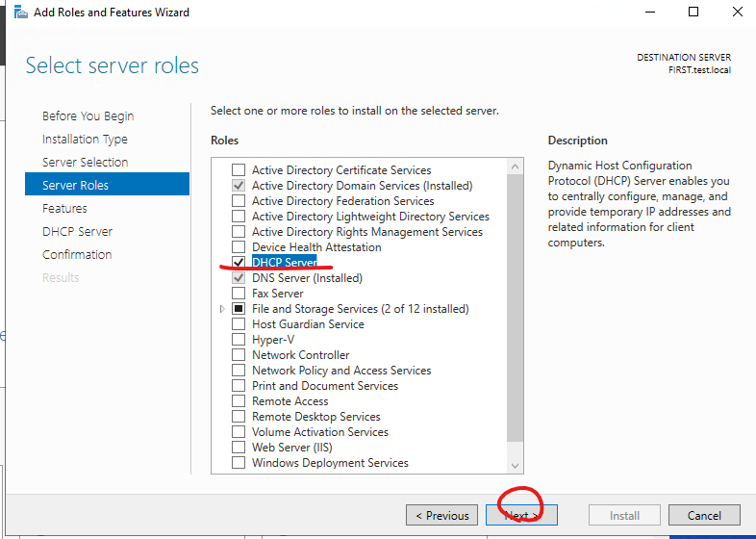The width and height of the screenshot is (756, 539).
Task: Go to the Confirmation step
Action: click(x=77, y=255)
